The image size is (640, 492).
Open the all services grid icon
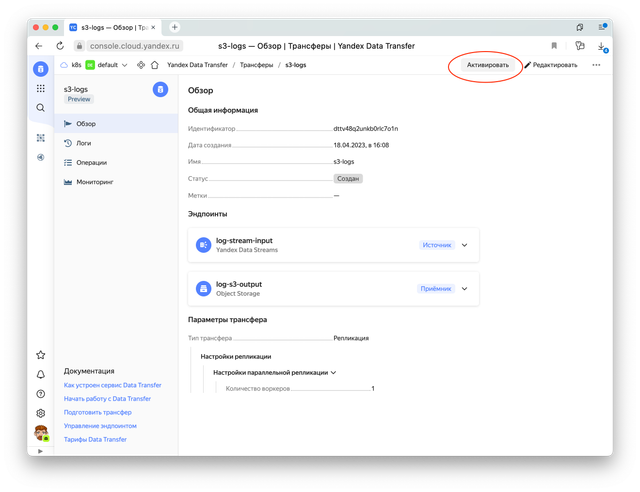coord(40,88)
